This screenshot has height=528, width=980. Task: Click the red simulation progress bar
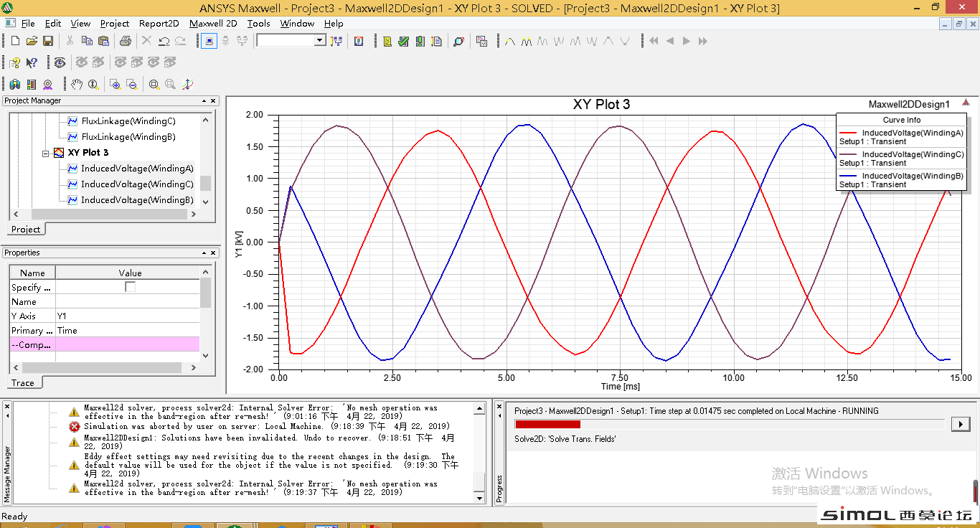click(x=547, y=424)
